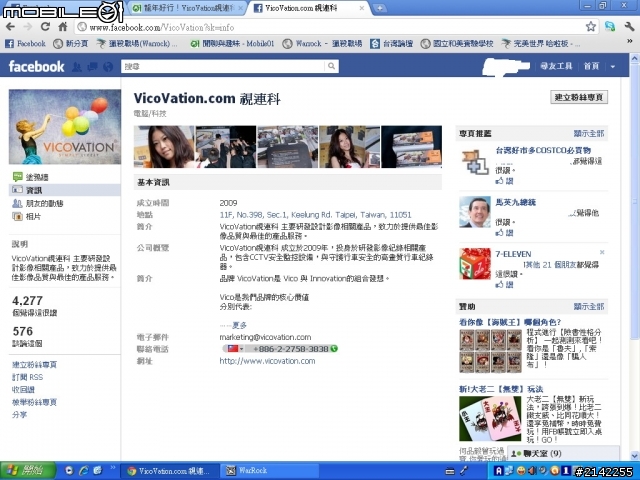Image resolution: width=640 pixels, height=480 pixels.
Task: Go back with the browser back arrow
Action: point(10,27)
